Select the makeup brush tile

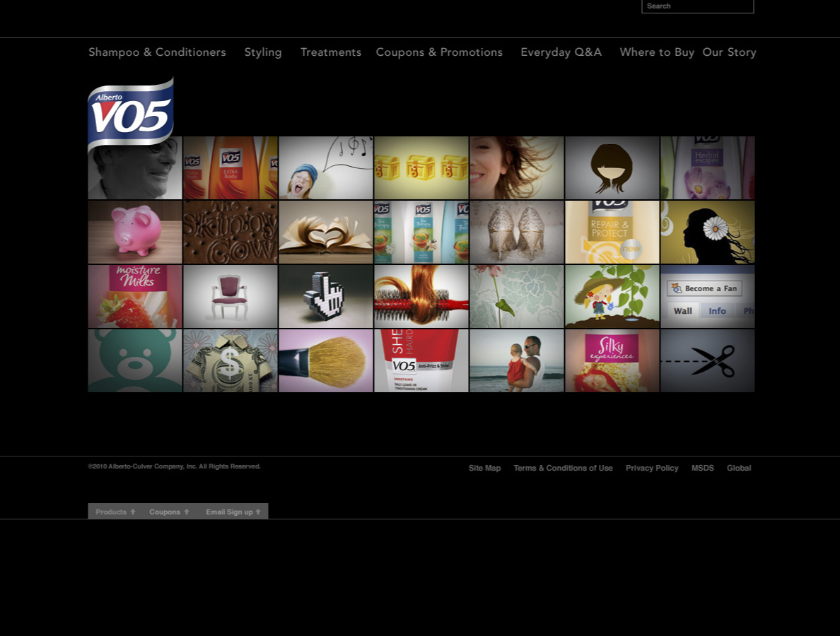[x=326, y=361]
